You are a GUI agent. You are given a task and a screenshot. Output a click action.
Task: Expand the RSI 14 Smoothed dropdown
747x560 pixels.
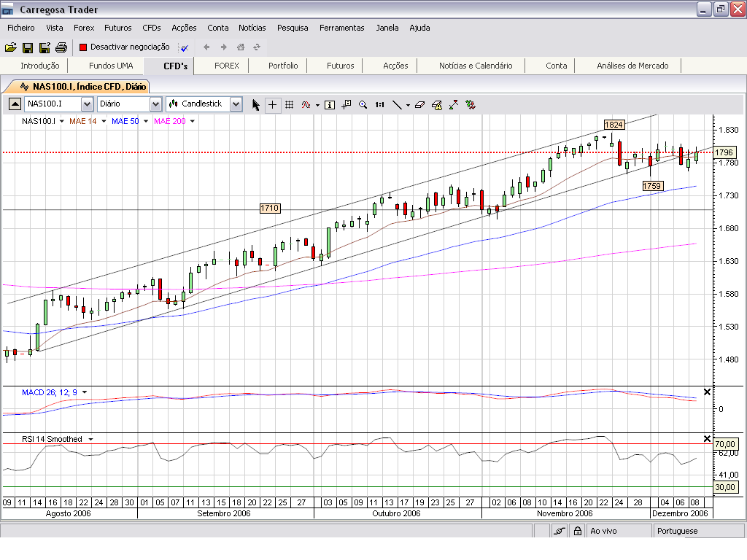coord(90,439)
